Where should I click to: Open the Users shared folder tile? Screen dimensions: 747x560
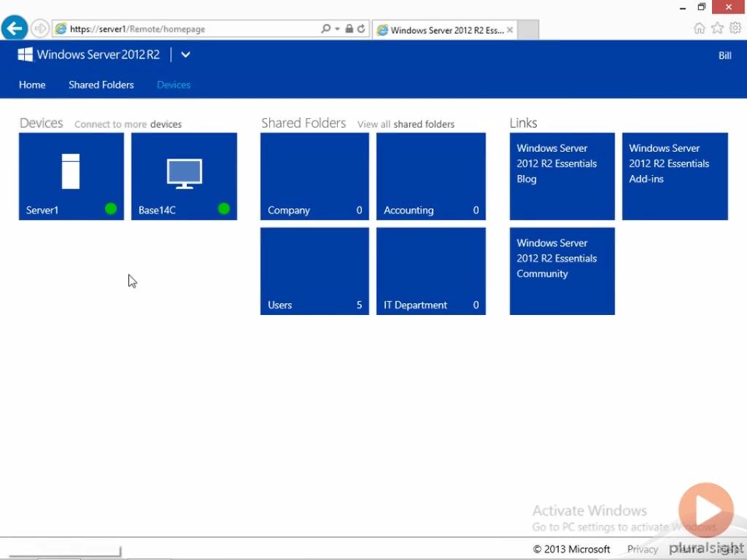[x=314, y=271]
